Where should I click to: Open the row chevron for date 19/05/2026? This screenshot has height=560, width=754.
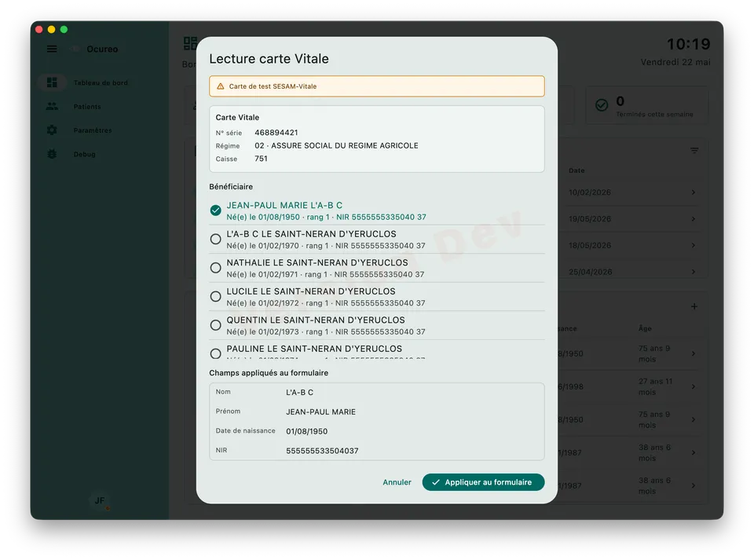(693, 218)
